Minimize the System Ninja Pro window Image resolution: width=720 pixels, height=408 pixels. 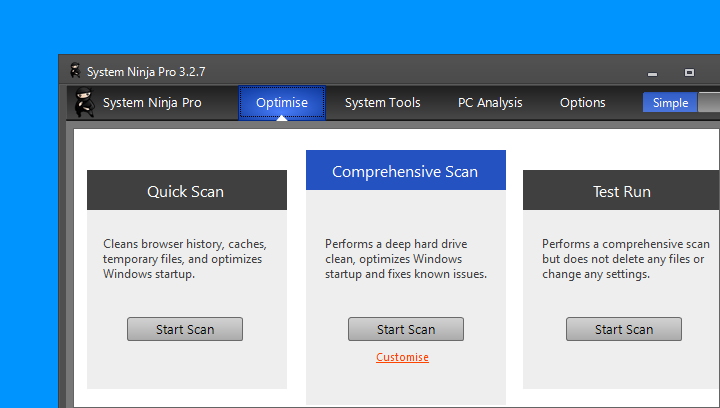click(652, 73)
